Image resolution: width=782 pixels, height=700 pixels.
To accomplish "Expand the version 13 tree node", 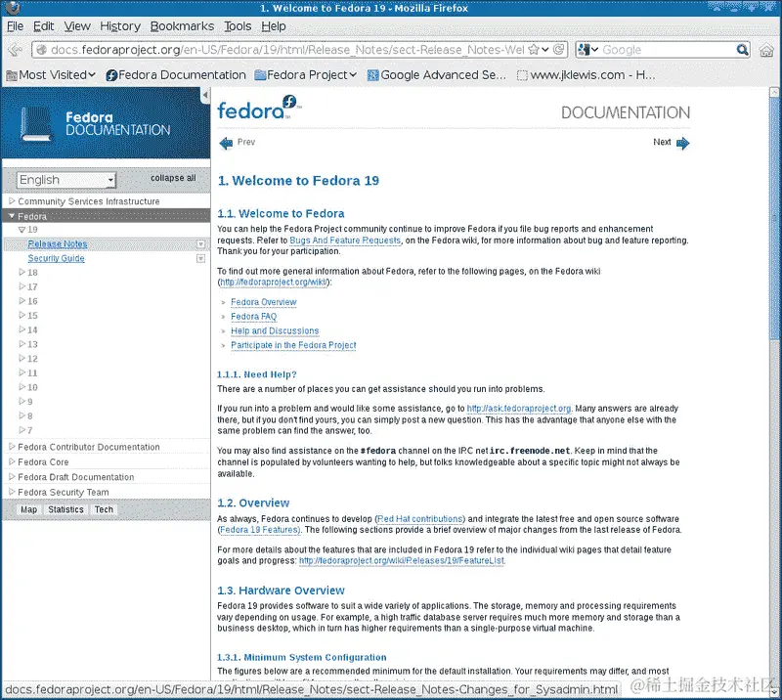I will tap(22, 344).
